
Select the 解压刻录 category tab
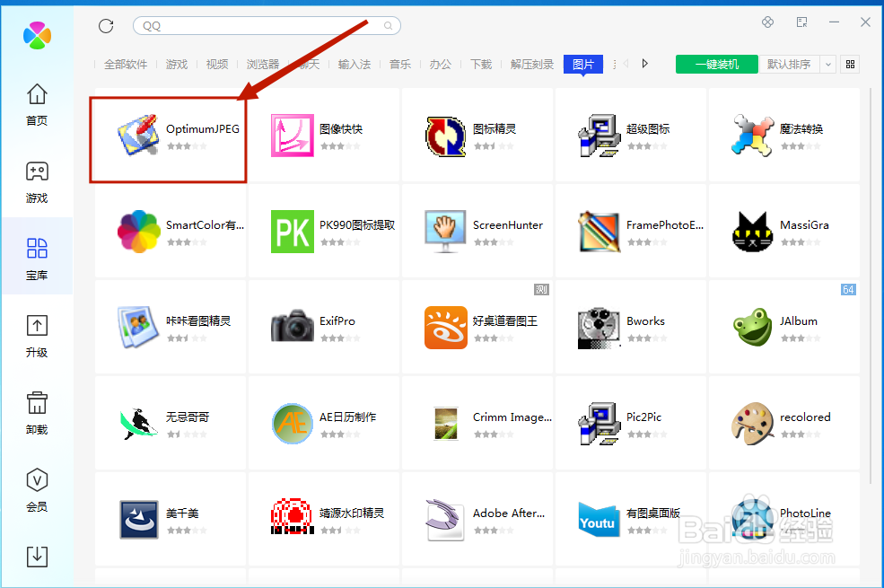(x=532, y=65)
